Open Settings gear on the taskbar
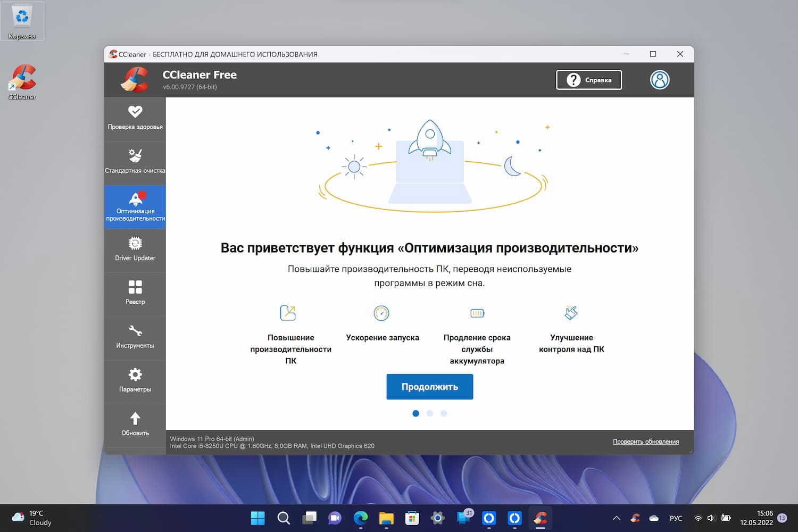The height and width of the screenshot is (532, 798). 438,518
